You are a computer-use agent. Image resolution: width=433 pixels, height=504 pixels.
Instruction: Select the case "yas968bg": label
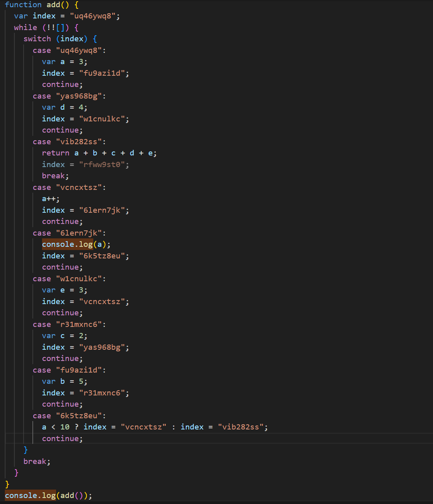(x=69, y=96)
